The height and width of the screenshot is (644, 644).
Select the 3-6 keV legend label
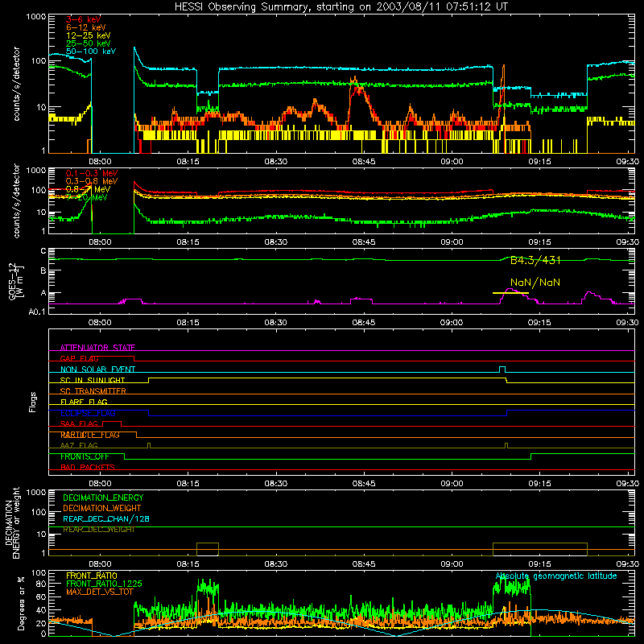(x=83, y=19)
